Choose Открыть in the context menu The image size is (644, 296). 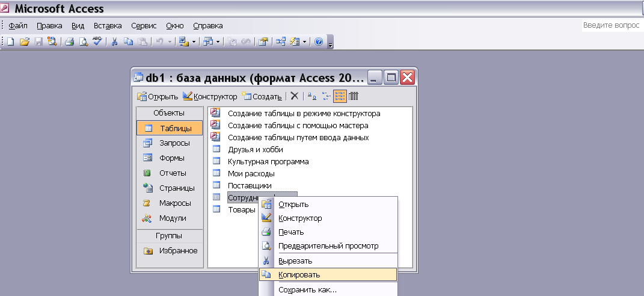tap(328, 205)
